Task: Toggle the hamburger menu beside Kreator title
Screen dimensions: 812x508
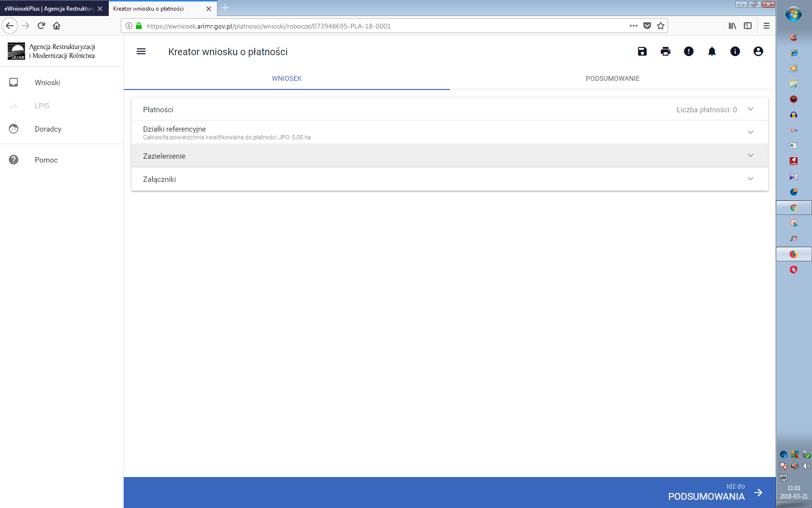Action: coord(141,51)
